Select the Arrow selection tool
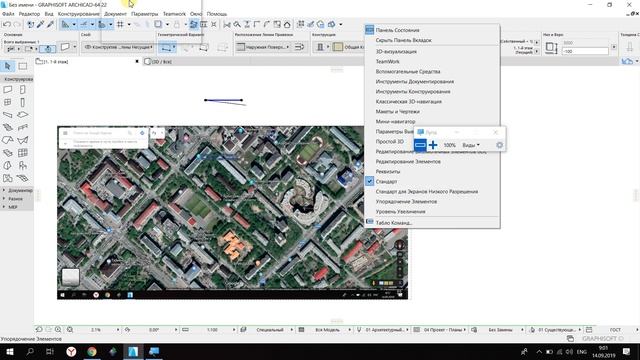Viewport: 640px width, 360px height. (x=8, y=66)
